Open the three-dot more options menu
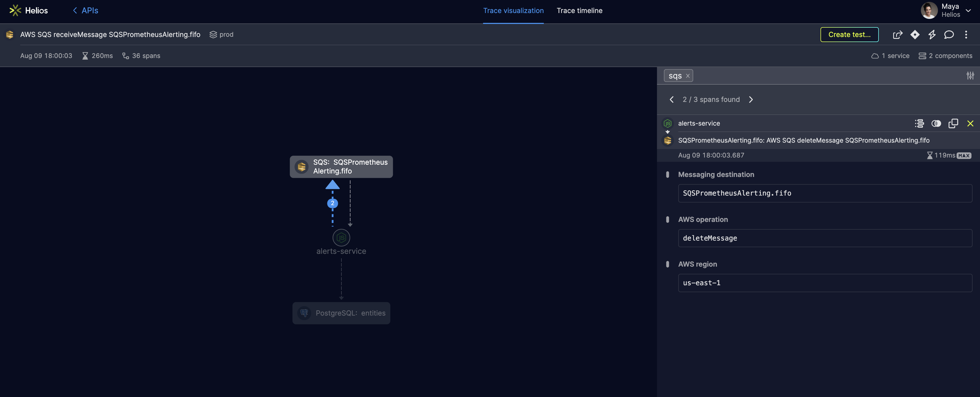Image resolution: width=980 pixels, height=397 pixels. tap(966, 35)
